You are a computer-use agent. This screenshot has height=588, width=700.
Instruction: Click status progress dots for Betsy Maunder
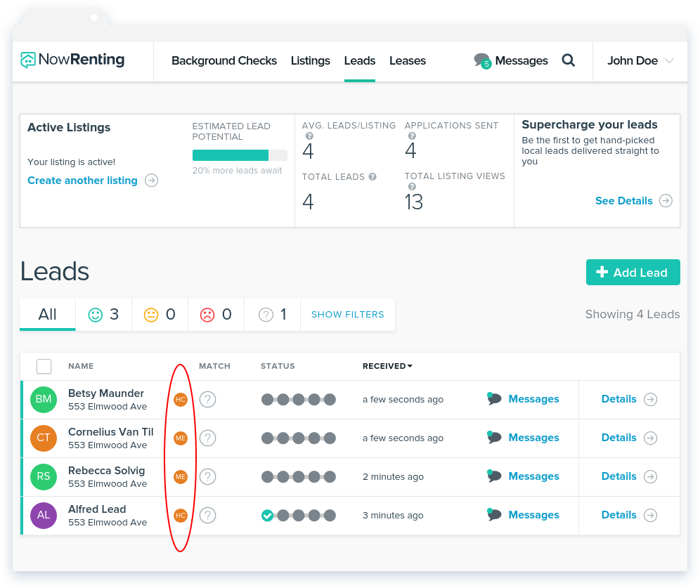pos(299,399)
